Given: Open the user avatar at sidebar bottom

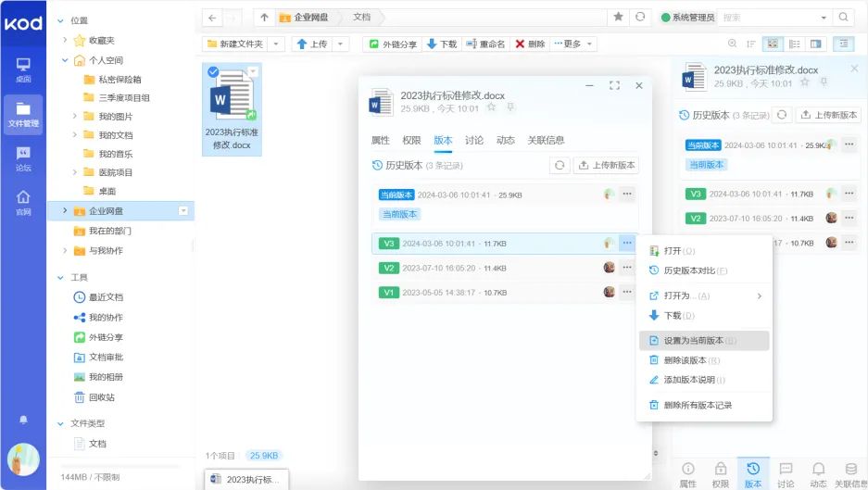Looking at the screenshot, I should tap(23, 459).
